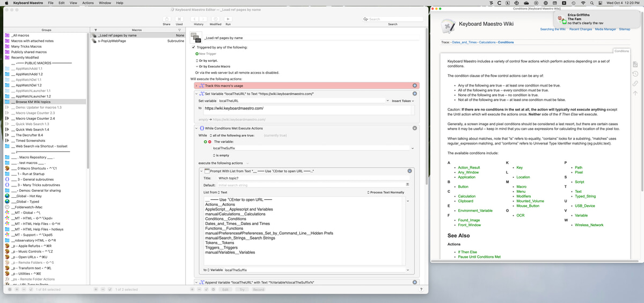The image size is (644, 303).
Task: Click the Search field in editor toolbar
Action: 393,19
